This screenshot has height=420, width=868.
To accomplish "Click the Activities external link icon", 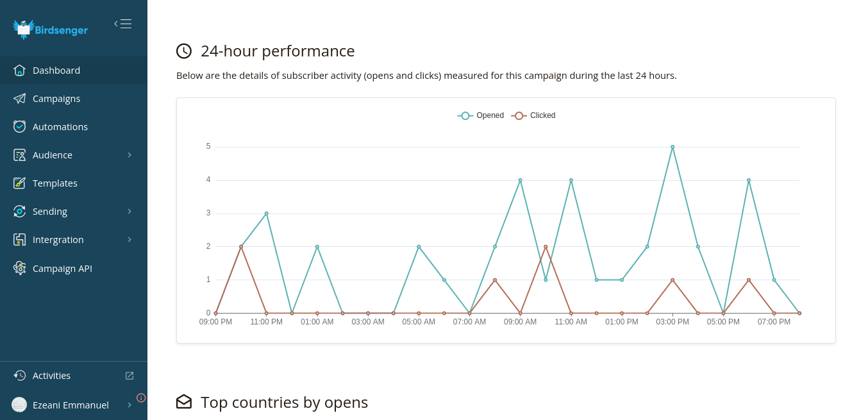I will click(x=129, y=376).
